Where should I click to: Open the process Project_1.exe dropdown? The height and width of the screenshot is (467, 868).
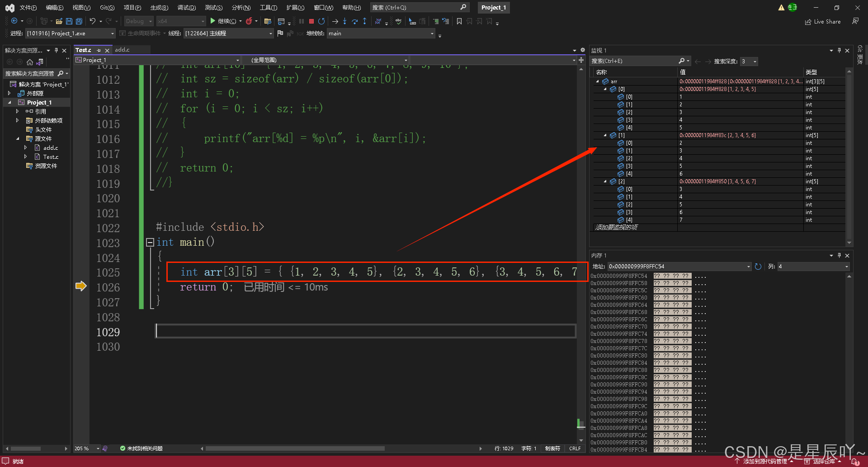click(71, 33)
